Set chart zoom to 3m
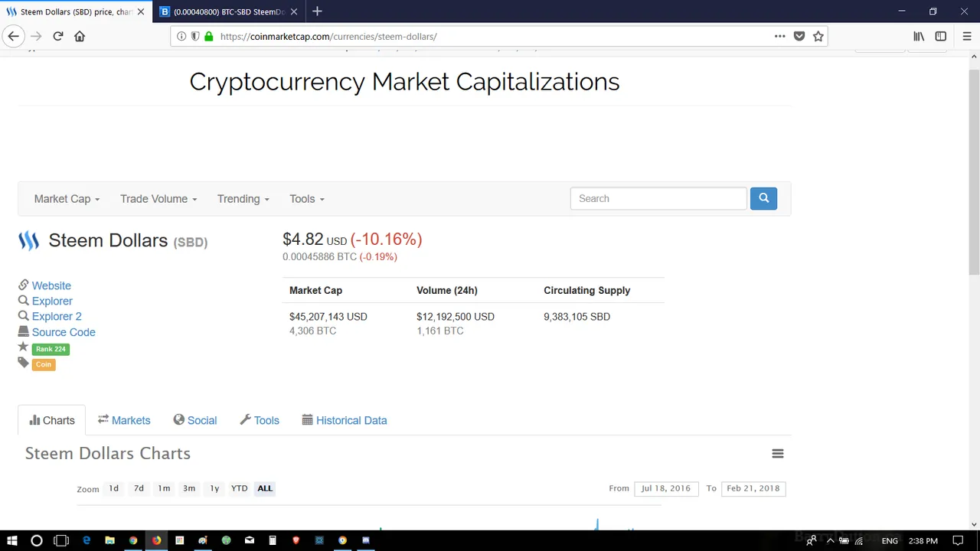Screen dimensions: 980x551 tap(189, 488)
